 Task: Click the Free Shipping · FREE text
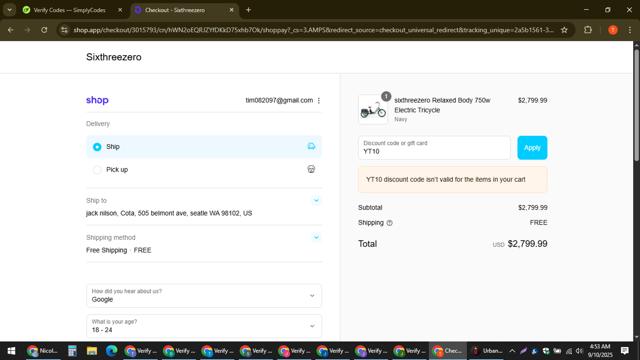tap(118, 250)
